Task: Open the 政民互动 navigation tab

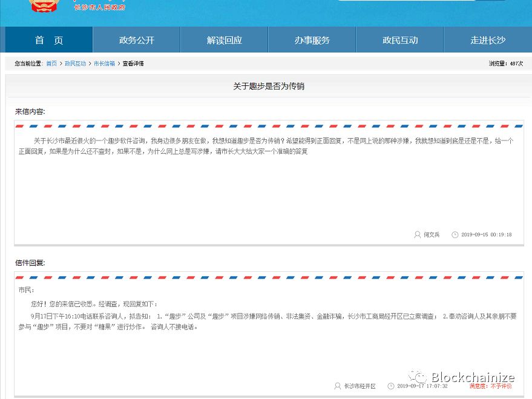Action: (399, 40)
